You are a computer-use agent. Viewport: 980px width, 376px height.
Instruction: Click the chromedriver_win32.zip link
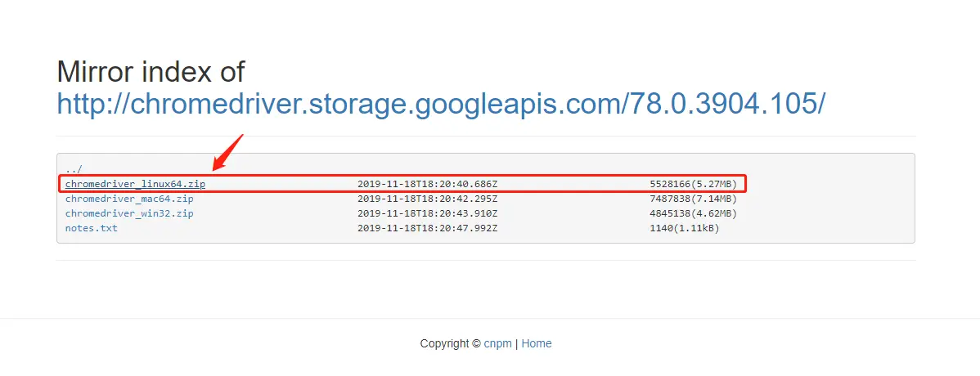click(129, 213)
